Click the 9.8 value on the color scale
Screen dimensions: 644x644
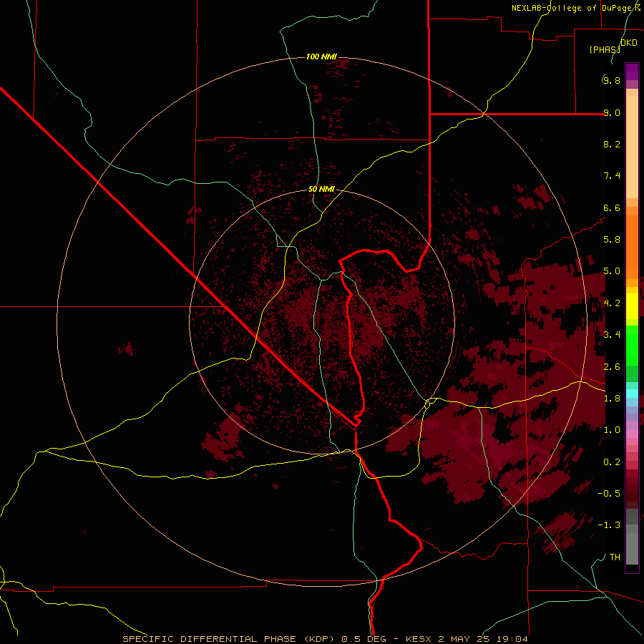[612, 80]
